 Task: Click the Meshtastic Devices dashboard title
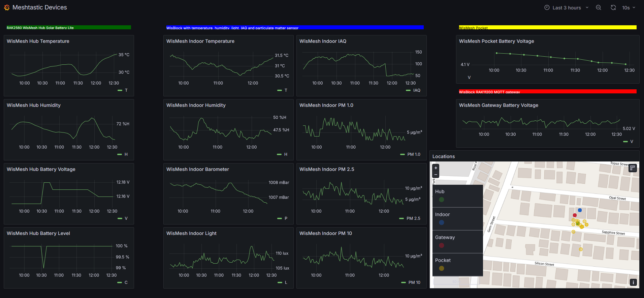point(40,7)
